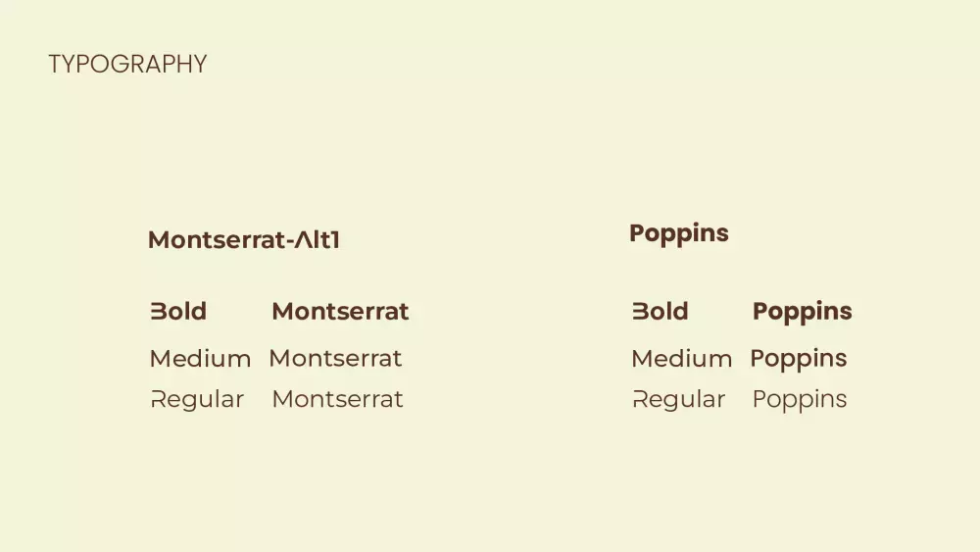
Task: Select the regular-weight Montserrat sample
Action: click(337, 399)
